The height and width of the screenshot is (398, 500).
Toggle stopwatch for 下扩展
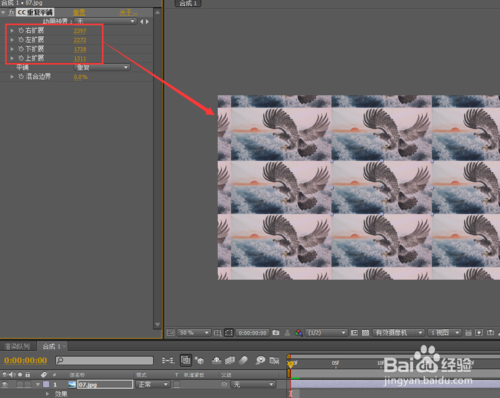pos(21,49)
